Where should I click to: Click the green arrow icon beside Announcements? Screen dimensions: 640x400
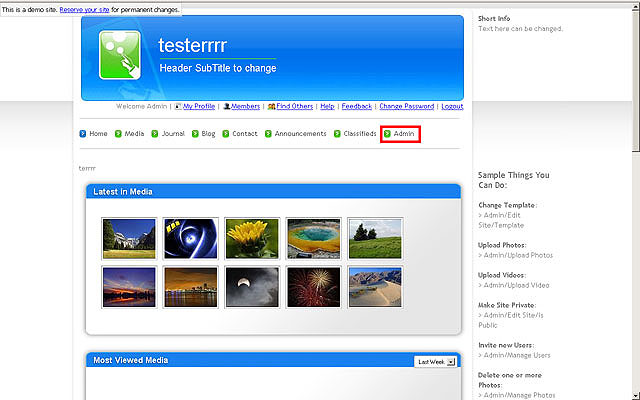[x=269, y=133]
